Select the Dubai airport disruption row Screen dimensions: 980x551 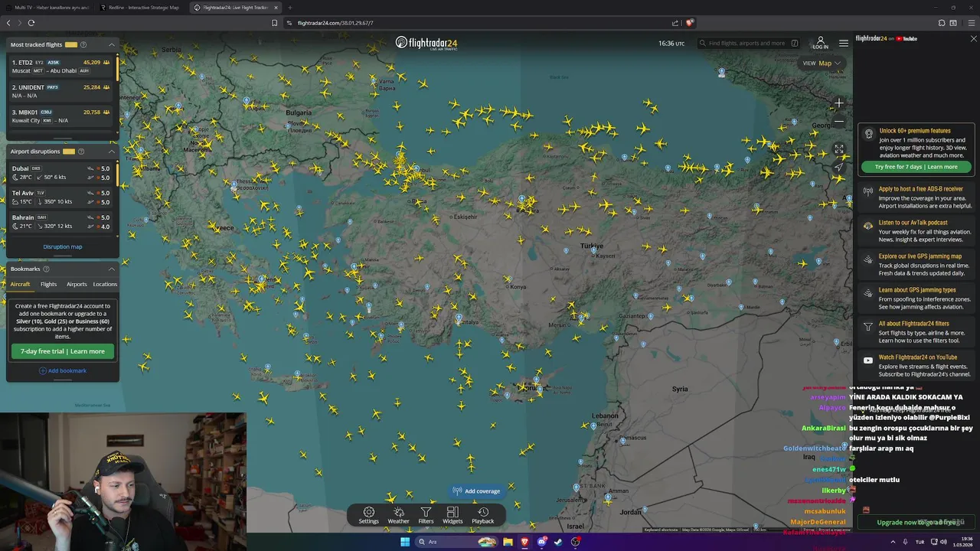pos(61,173)
